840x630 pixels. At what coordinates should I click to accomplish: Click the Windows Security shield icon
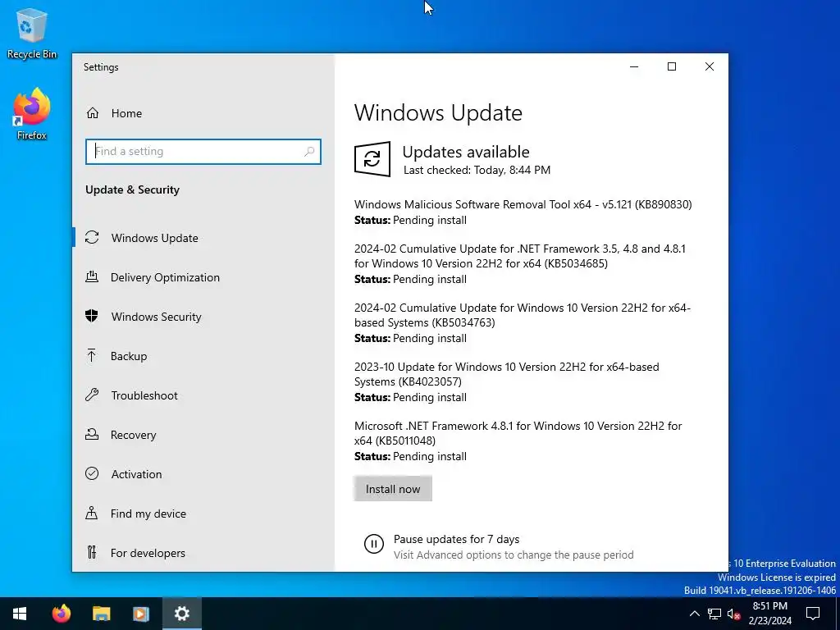click(92, 316)
